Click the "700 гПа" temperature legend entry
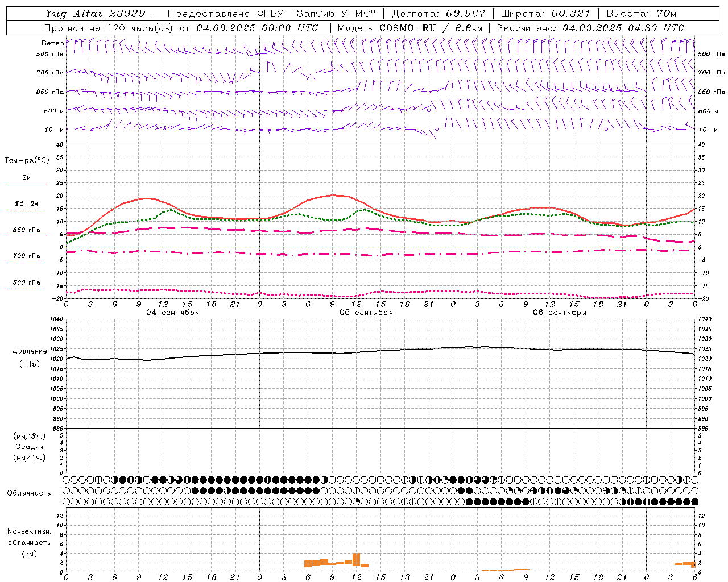Image resolution: width=728 pixels, height=582 pixels. tap(26, 256)
